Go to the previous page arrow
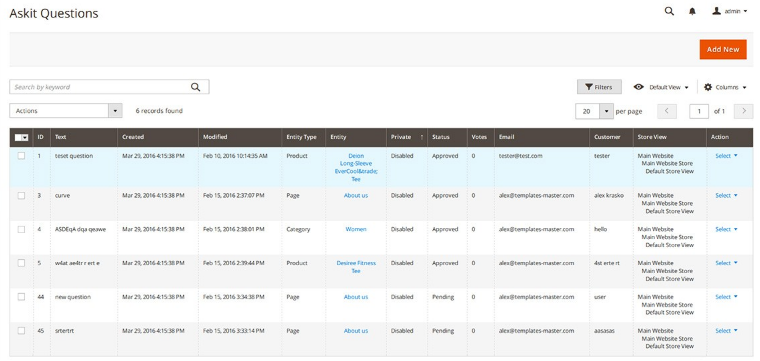The image size is (760, 361). click(667, 111)
